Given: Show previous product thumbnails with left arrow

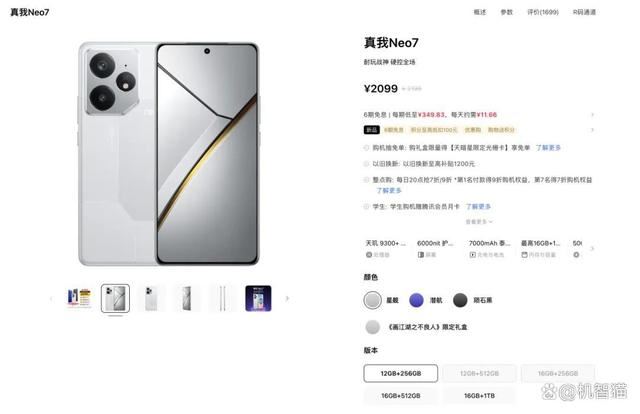Looking at the screenshot, I should (51, 298).
